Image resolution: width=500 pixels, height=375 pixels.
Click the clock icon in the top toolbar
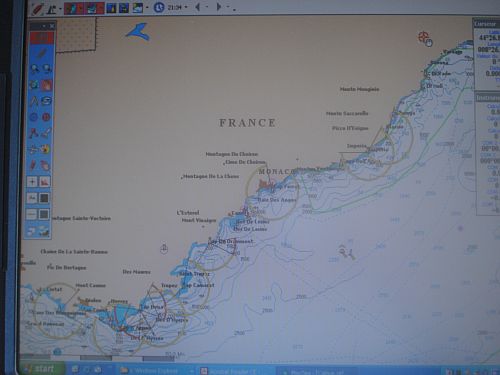tap(159, 7)
